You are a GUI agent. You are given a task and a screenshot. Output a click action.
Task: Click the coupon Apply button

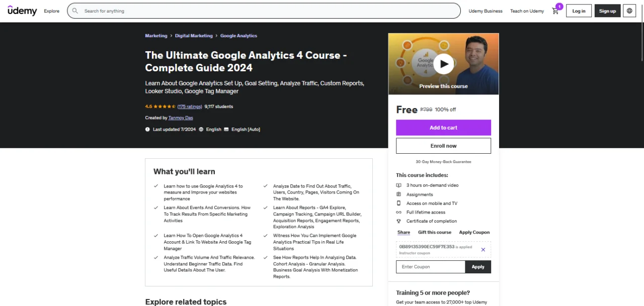(478, 267)
